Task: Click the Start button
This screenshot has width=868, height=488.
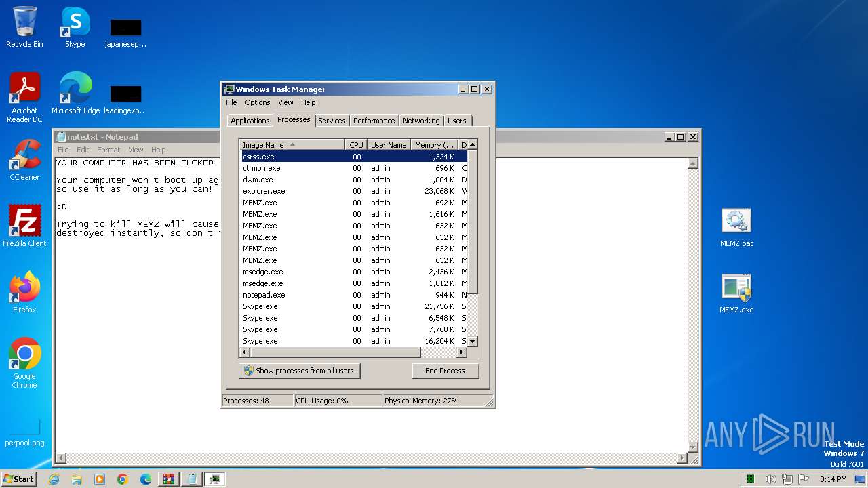Action: 19,479
